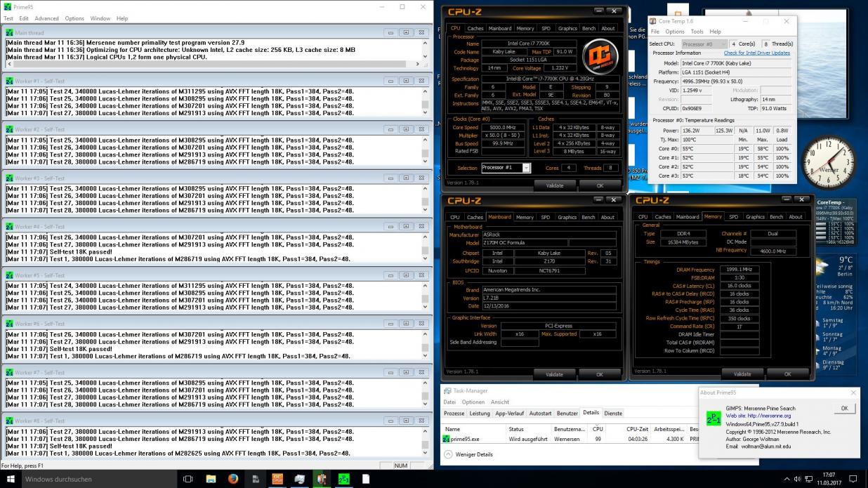This screenshot has width=868, height=488.
Task: Click the Worker #6 window icon
Action: (9, 324)
